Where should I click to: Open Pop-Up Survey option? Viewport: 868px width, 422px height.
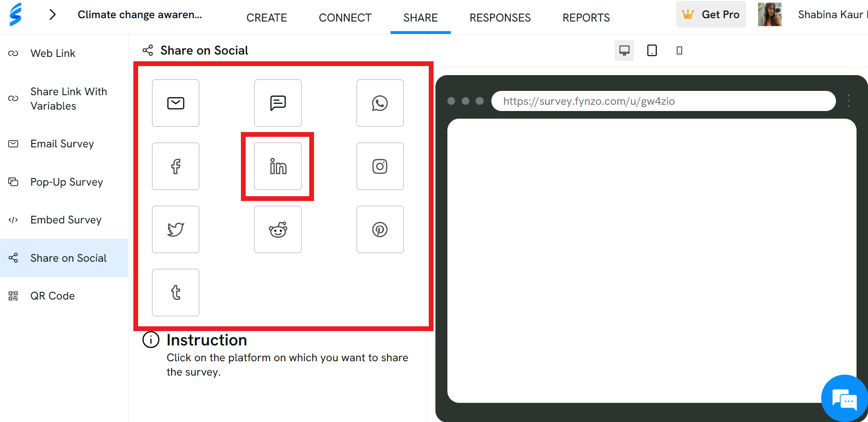pos(64,182)
